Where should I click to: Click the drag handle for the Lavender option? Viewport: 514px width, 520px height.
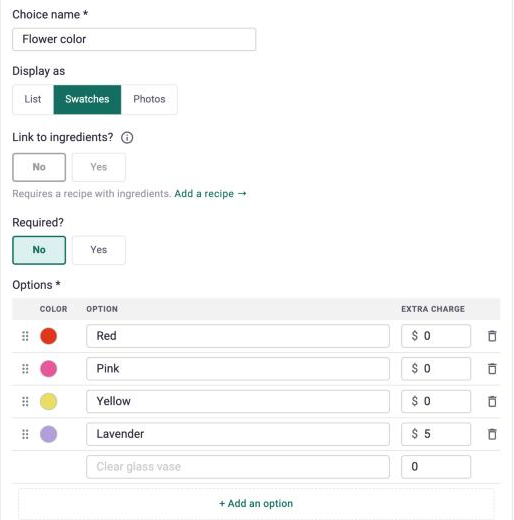click(x=25, y=434)
